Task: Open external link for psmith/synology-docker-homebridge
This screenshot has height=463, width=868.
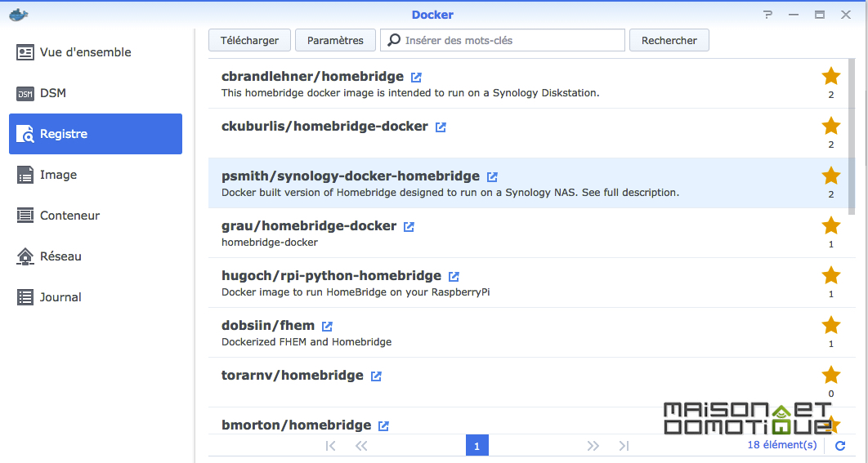Action: click(x=492, y=176)
